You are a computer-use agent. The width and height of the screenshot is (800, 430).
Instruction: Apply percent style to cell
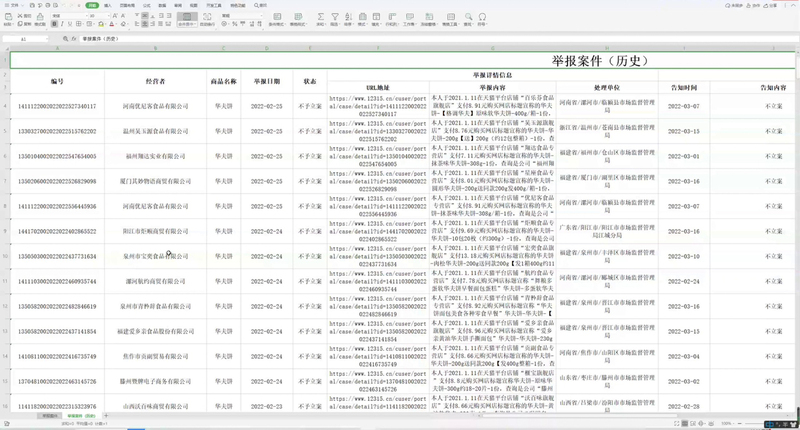235,23
